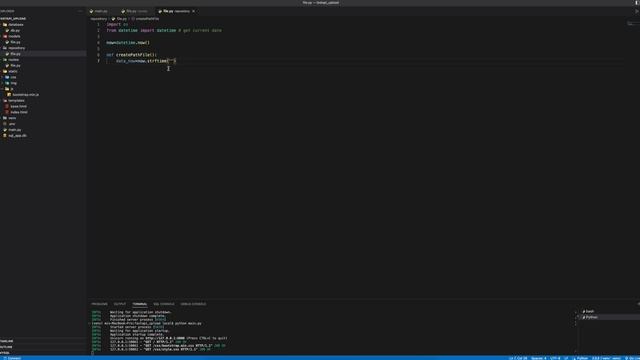
Task: Open db.py under the database folder
Action: click(x=15, y=31)
